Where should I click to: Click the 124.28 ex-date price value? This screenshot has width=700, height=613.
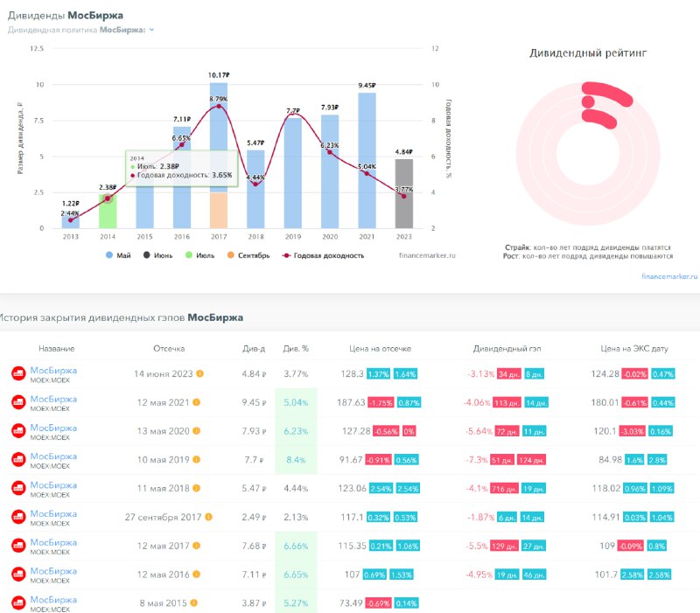tap(605, 374)
